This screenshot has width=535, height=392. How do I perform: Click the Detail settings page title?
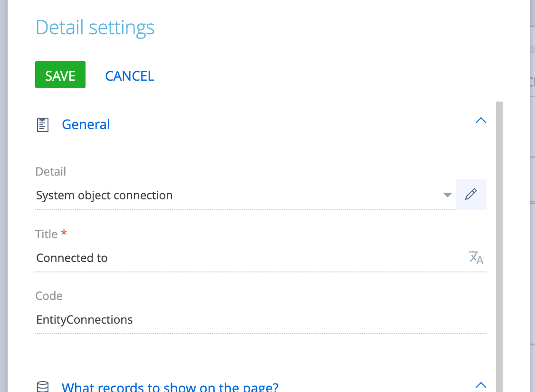click(95, 28)
